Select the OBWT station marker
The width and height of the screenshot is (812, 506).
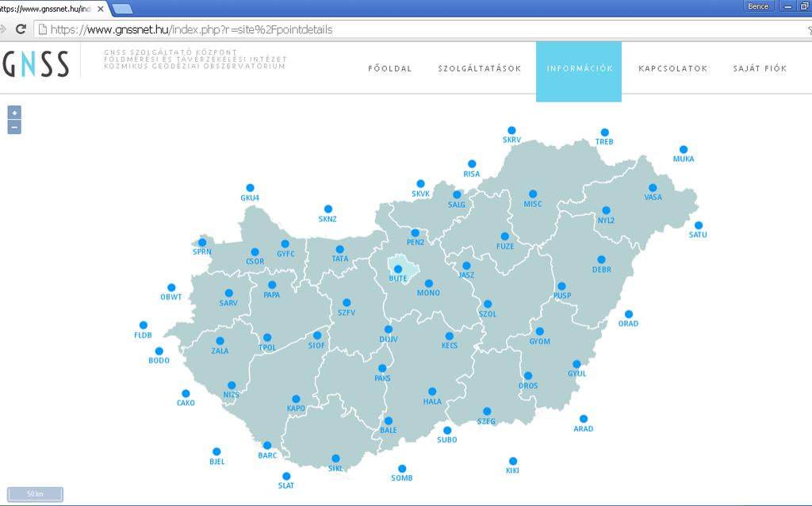coord(171,288)
